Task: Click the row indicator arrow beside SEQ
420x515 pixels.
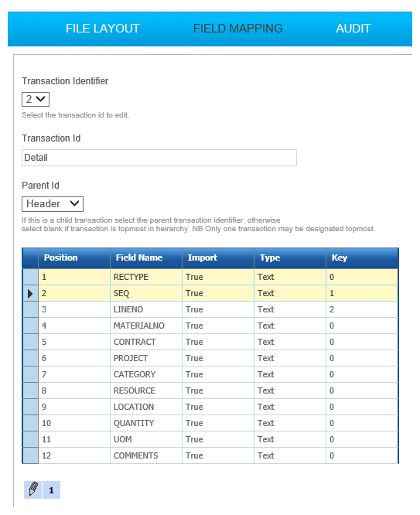Action: pos(30,294)
